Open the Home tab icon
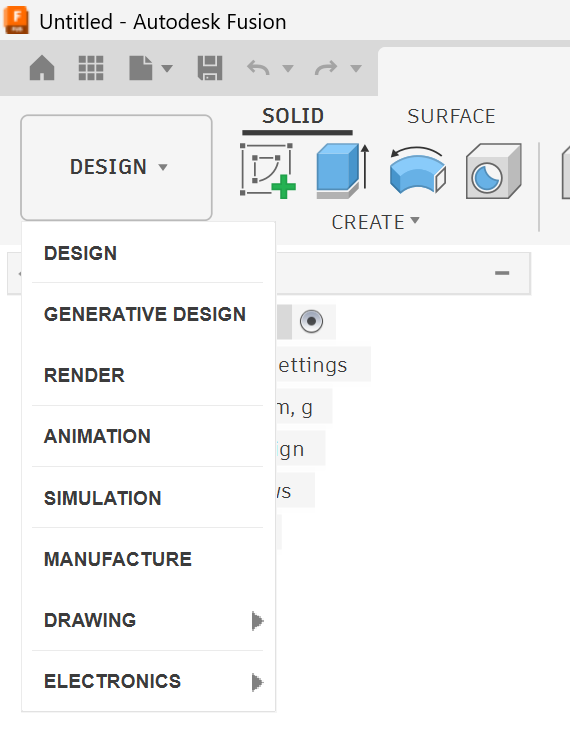 (x=42, y=68)
